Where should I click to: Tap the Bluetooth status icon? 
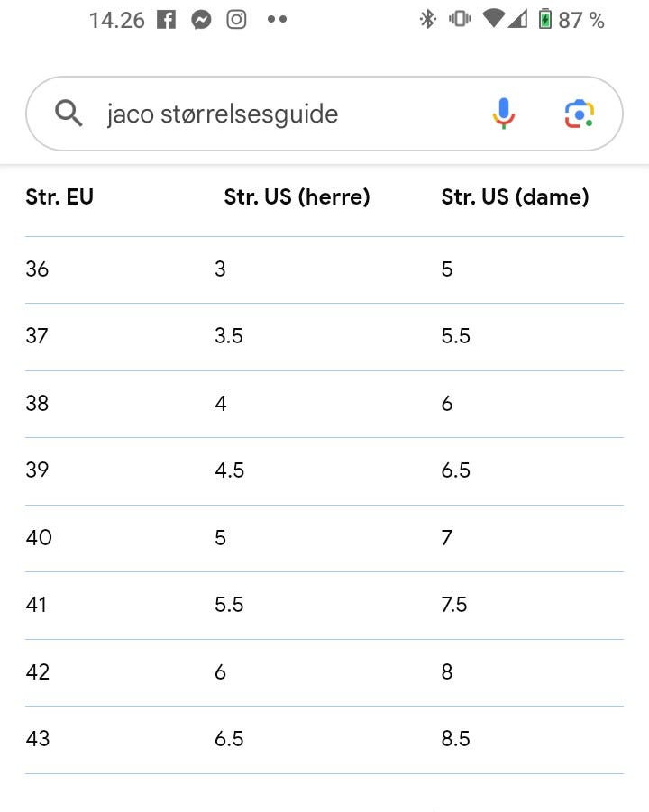(x=427, y=19)
